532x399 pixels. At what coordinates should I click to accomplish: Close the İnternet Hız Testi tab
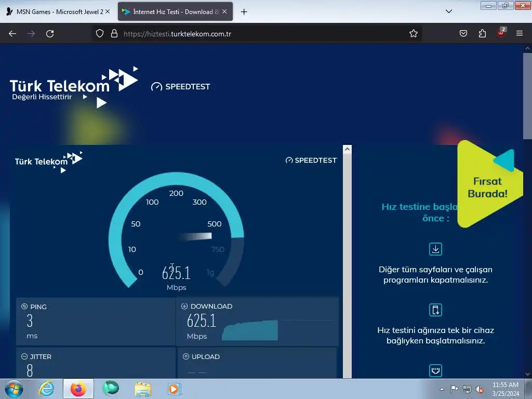click(224, 11)
